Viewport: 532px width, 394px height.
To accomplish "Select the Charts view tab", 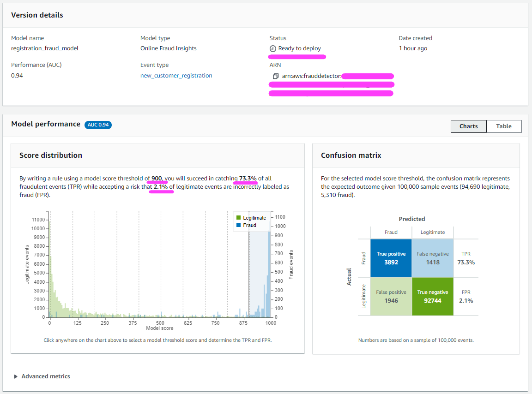I will [469, 126].
